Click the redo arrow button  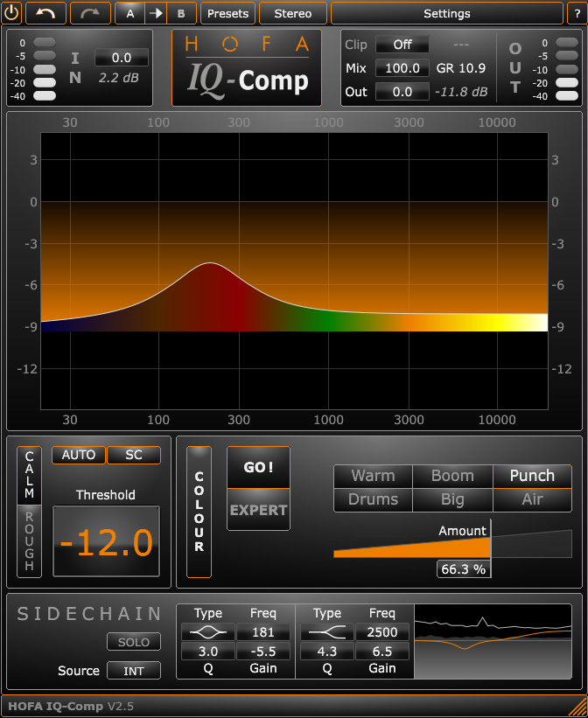[x=90, y=13]
